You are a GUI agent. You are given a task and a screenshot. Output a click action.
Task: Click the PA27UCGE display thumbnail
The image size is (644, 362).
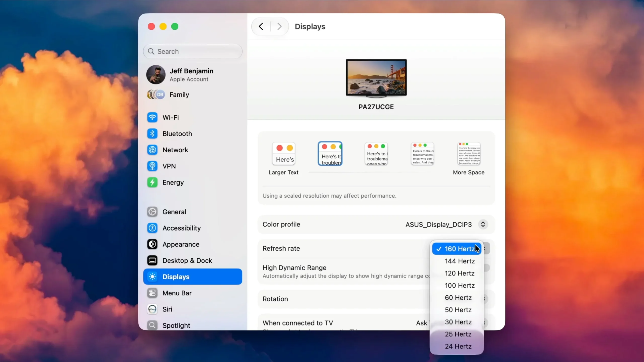pyautogui.click(x=376, y=78)
